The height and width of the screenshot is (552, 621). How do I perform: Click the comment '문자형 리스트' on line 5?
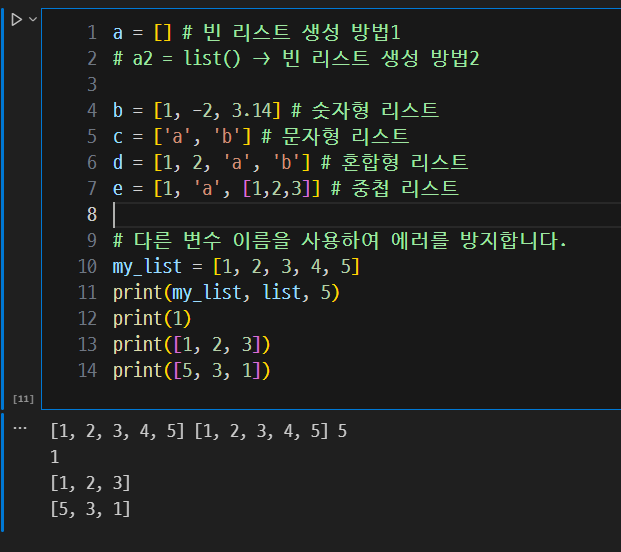tap(345, 137)
